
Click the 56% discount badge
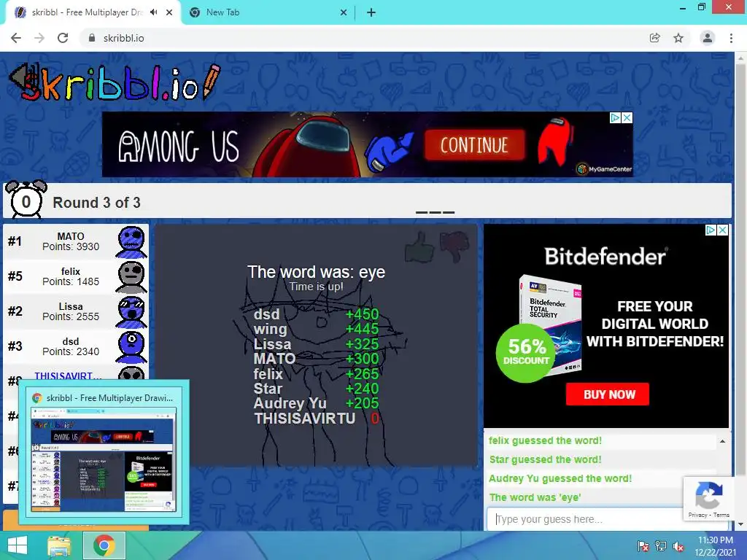coord(525,353)
